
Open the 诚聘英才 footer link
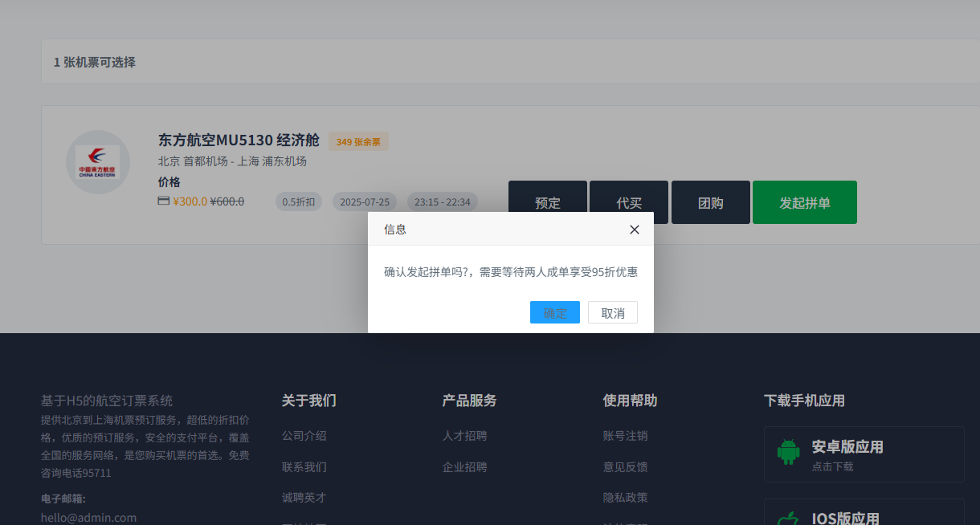(304, 497)
